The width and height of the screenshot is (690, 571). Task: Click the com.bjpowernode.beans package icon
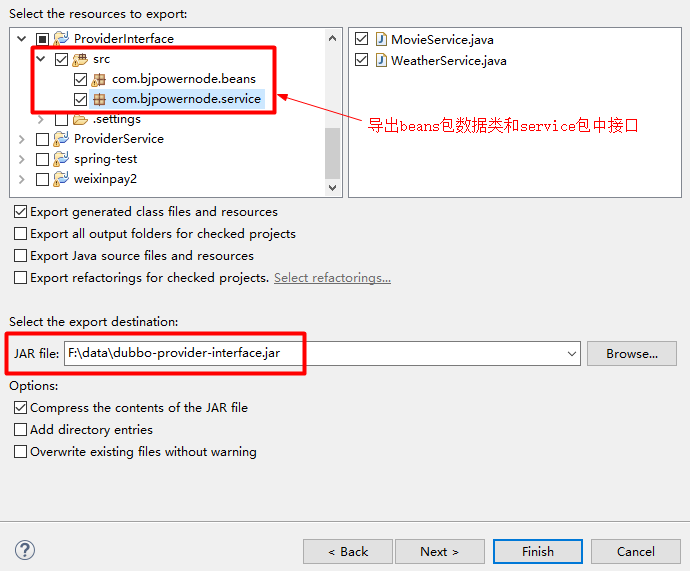(99, 79)
